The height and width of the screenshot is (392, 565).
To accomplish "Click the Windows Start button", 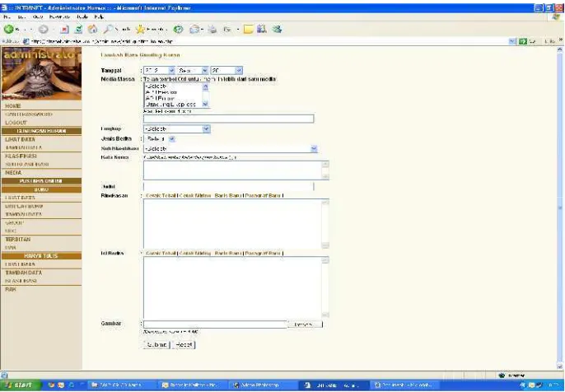I will tap(19, 385).
